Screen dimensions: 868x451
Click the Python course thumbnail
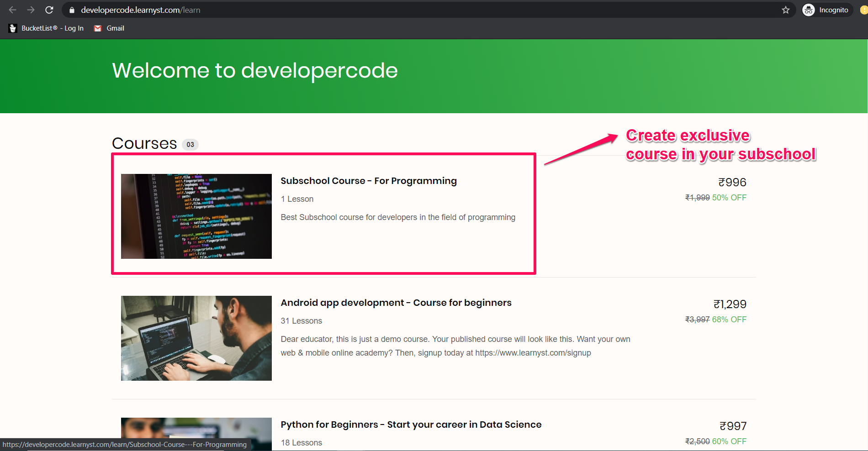pyautogui.click(x=196, y=434)
